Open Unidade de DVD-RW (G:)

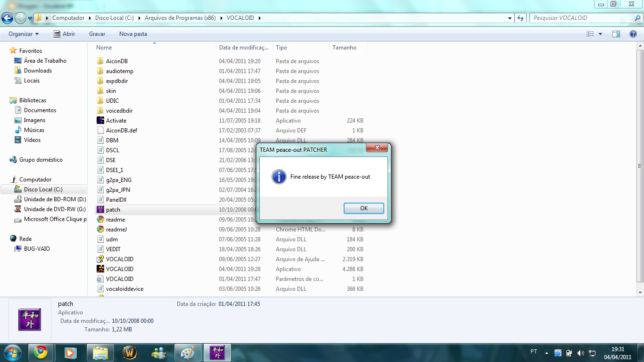click(x=55, y=209)
